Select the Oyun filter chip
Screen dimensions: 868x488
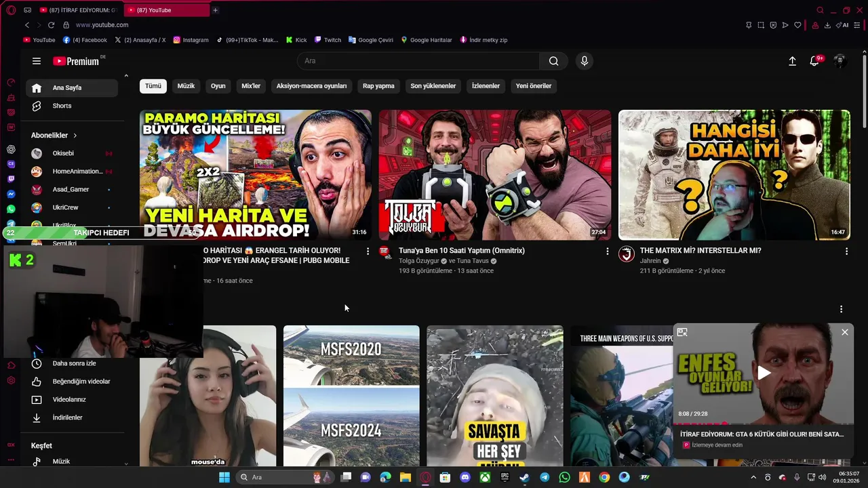(218, 86)
